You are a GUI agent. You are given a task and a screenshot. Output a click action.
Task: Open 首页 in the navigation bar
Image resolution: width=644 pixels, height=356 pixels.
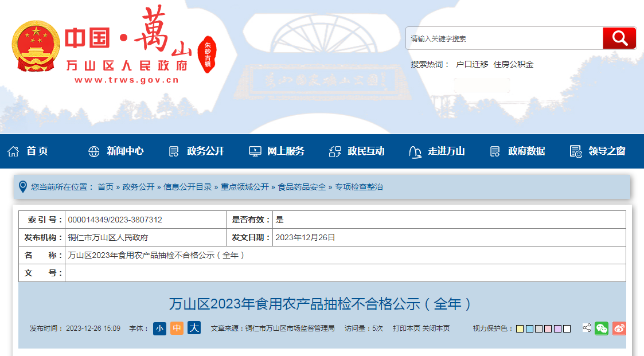tap(28, 151)
